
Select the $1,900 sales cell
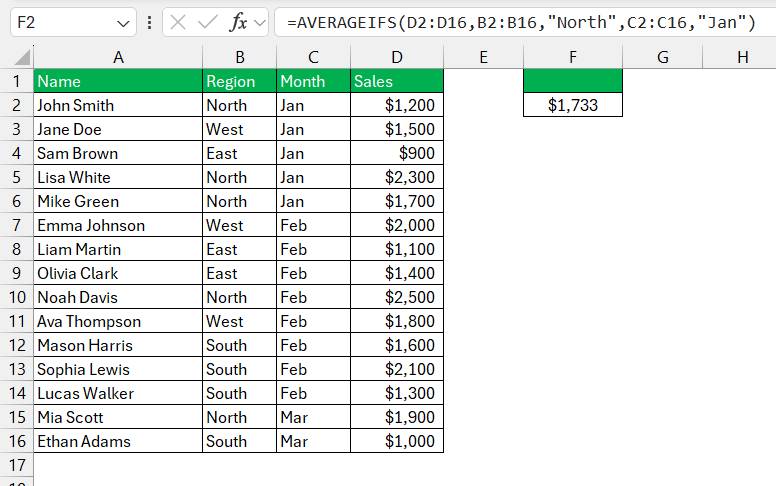397,417
